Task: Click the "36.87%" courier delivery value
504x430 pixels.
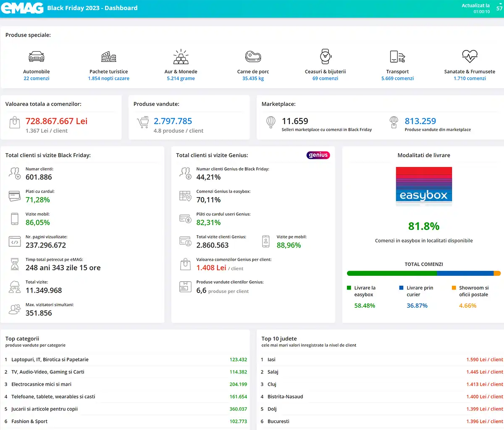Action: pyautogui.click(x=417, y=306)
